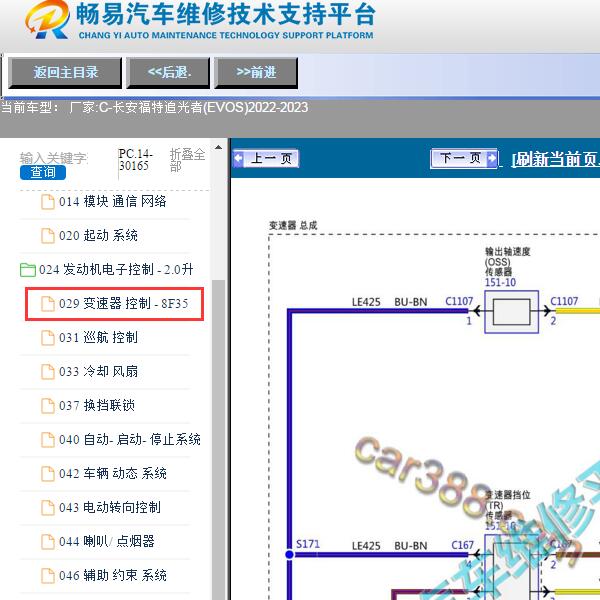Click the blue 查询 search button
Image resolution: width=600 pixels, height=600 pixels.
pos(43,173)
